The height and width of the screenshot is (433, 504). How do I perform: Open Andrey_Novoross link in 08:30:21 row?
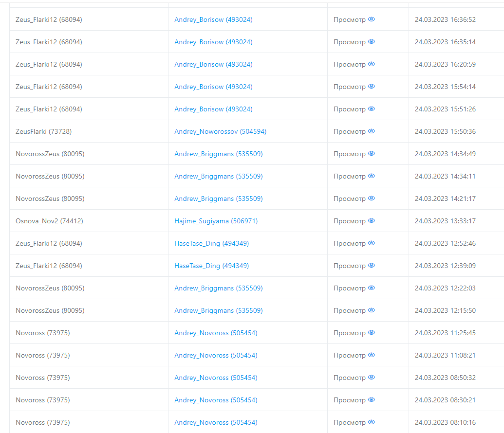point(216,400)
